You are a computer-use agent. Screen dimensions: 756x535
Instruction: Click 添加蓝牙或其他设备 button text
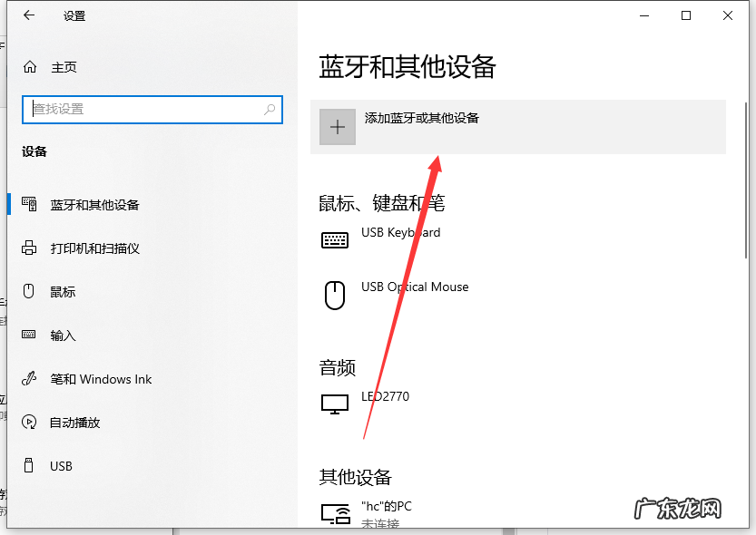pos(422,118)
